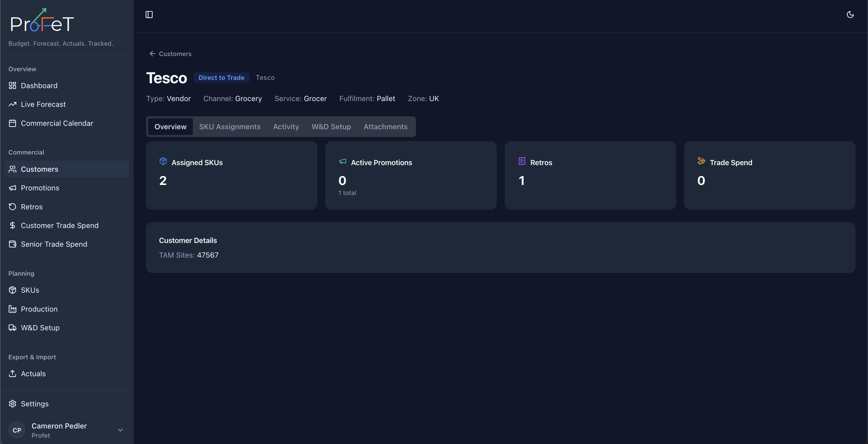
Task: Click the '1 total' promotions text
Action: point(347,193)
